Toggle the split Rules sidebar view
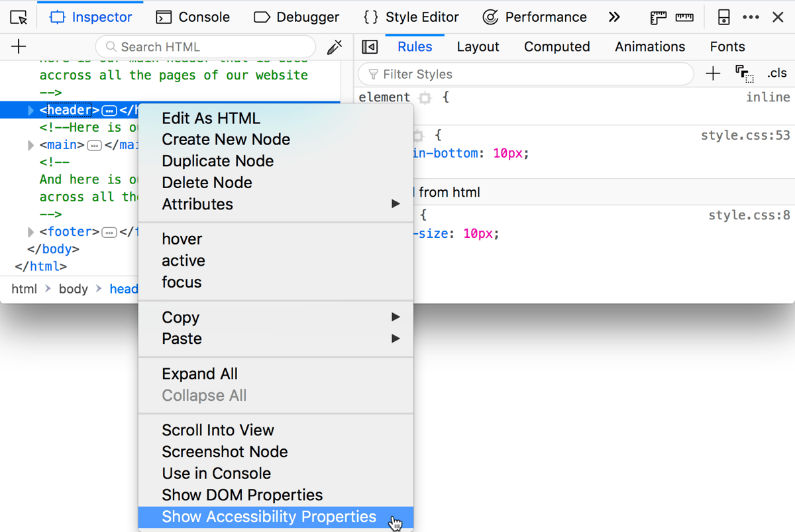Viewport: 795px width, 532px height. click(x=369, y=46)
